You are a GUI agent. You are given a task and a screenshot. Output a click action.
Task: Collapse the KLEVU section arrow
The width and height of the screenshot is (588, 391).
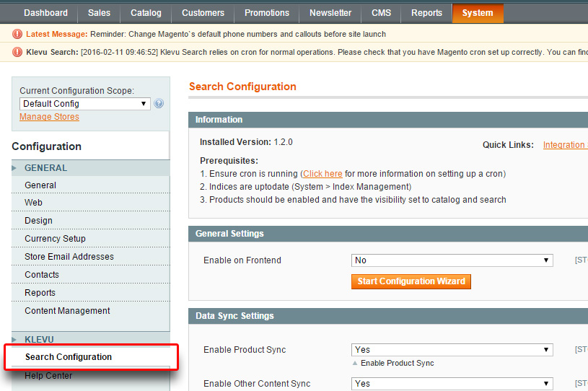(x=14, y=340)
